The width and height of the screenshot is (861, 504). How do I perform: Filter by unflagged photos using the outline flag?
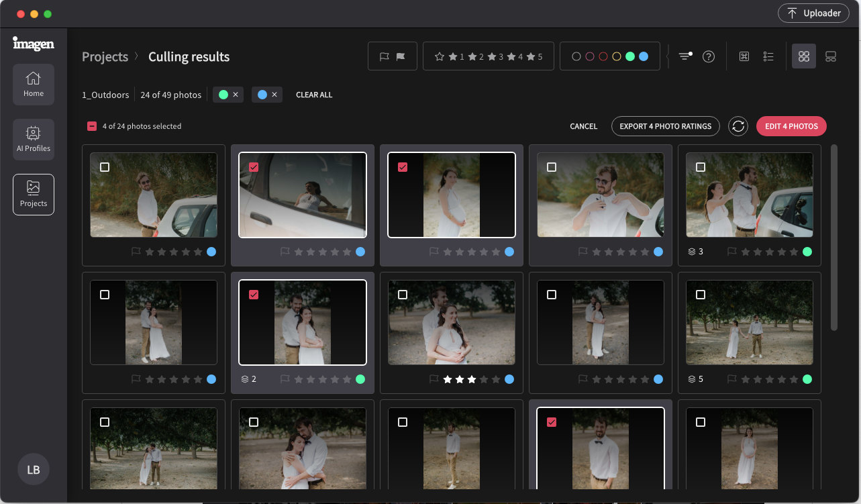tap(384, 56)
